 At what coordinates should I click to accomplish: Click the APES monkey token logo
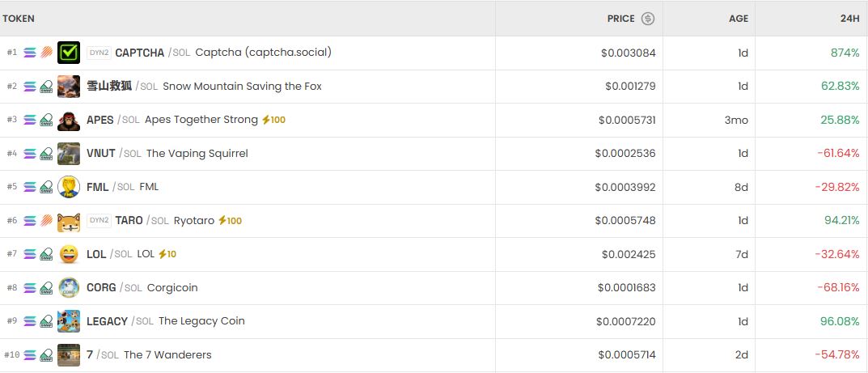click(x=69, y=120)
